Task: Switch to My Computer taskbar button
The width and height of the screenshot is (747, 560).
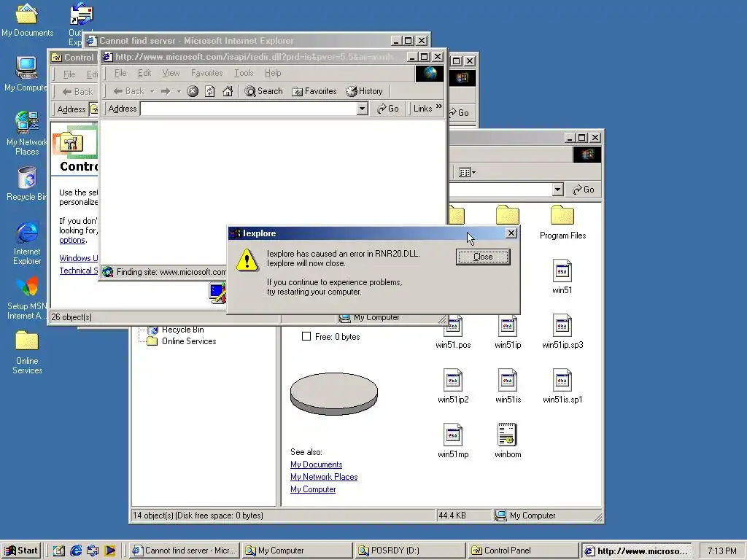Action: coord(296,551)
